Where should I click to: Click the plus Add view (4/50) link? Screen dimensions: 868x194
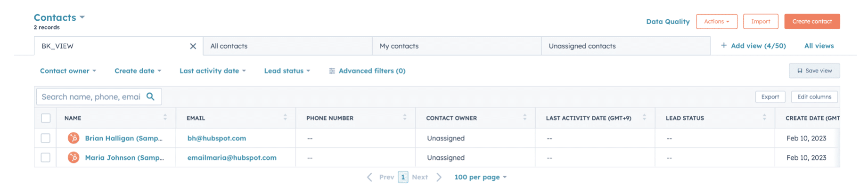click(753, 46)
